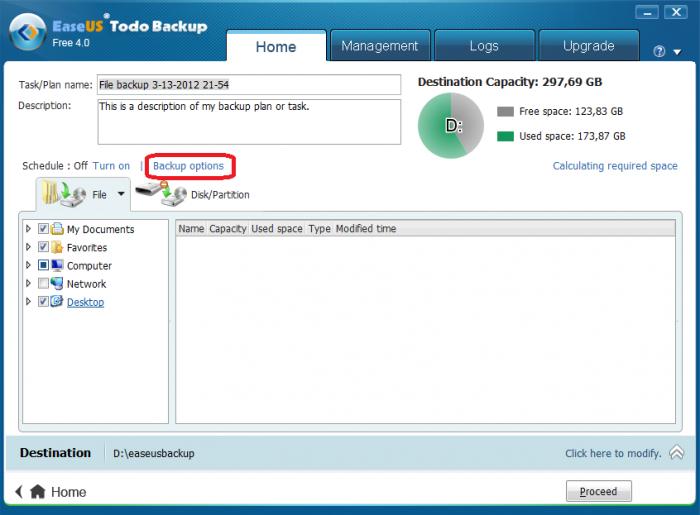Select the My Documents tree label
Image resolution: width=700 pixels, height=515 pixels.
click(x=100, y=229)
